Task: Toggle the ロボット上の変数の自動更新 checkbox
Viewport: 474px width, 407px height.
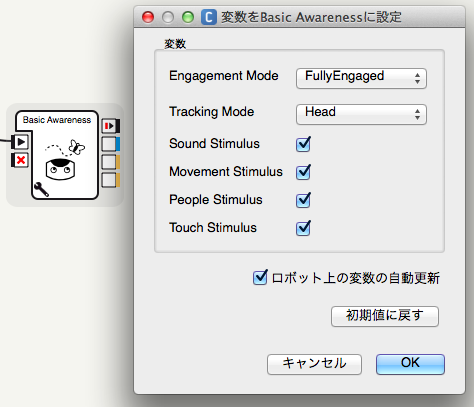Action: [260, 277]
